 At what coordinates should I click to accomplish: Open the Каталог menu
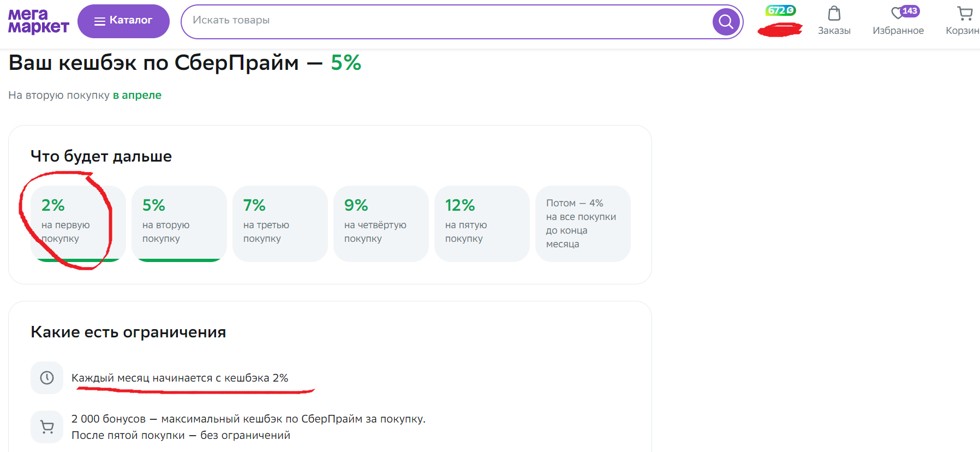(123, 21)
